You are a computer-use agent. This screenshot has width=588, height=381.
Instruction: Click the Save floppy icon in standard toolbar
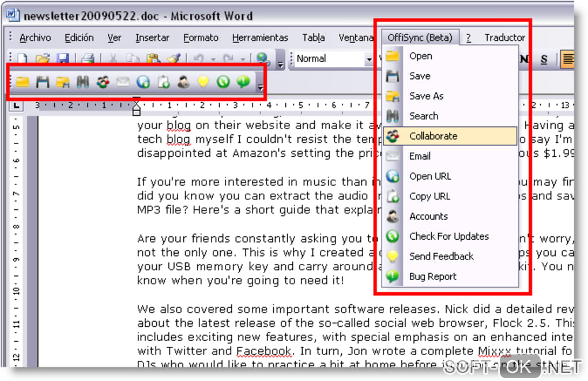point(63,59)
